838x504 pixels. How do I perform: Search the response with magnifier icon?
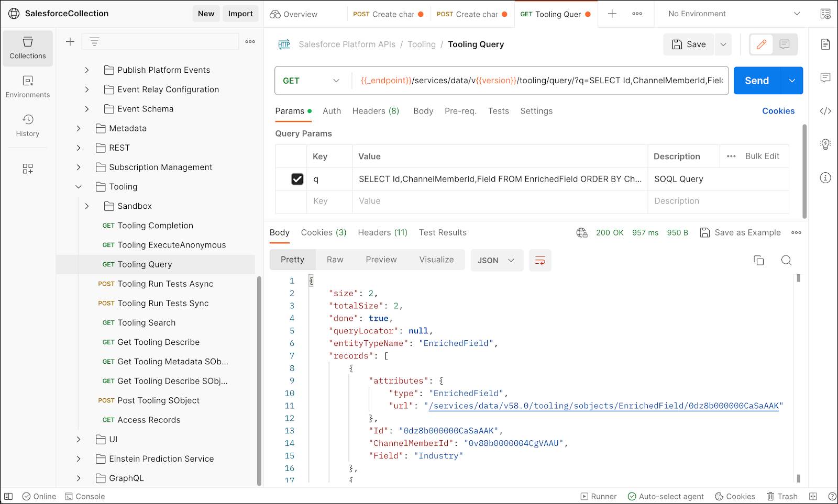[x=786, y=260]
